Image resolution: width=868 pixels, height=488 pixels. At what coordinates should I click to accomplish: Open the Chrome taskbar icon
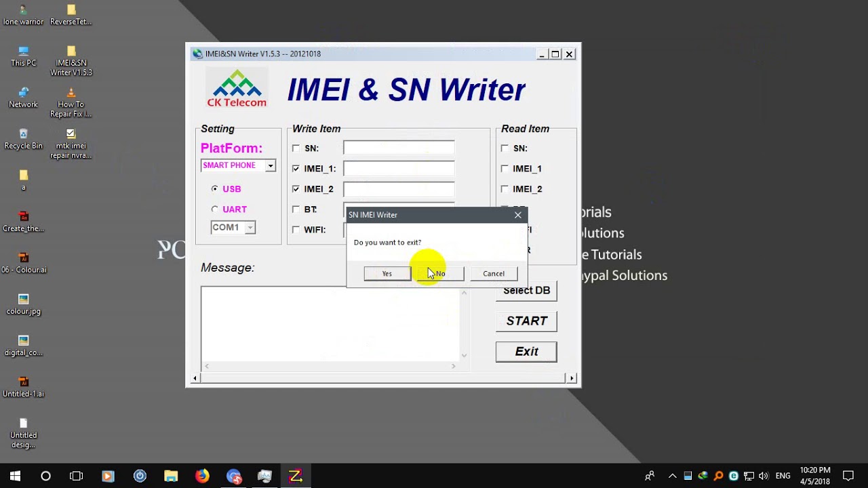(x=233, y=476)
